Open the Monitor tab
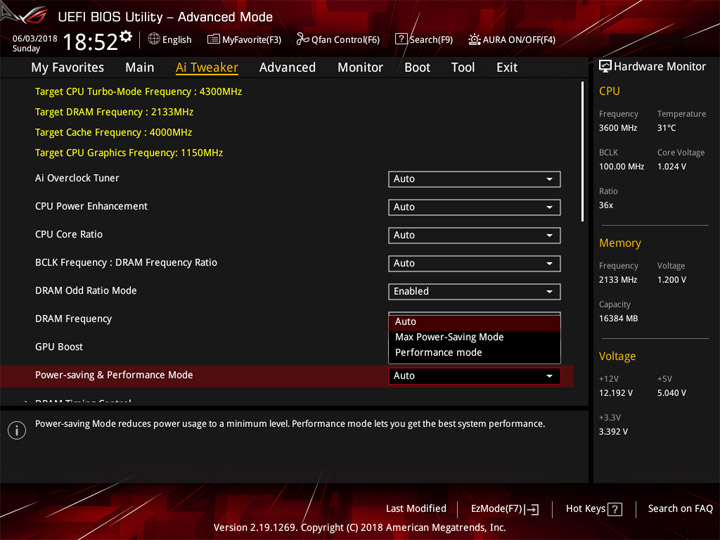The image size is (720, 540). pos(360,68)
